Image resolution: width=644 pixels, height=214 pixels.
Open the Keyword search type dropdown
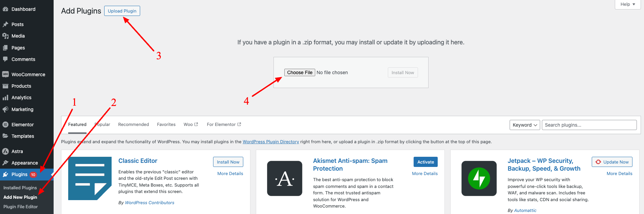click(x=525, y=125)
